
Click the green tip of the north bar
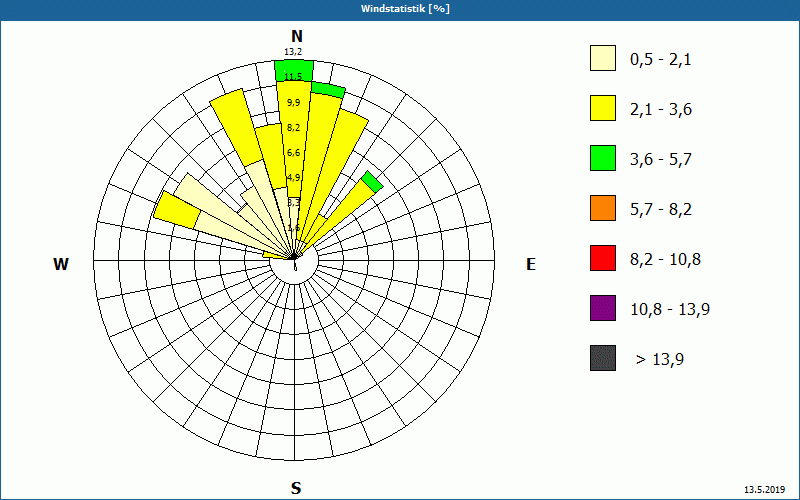pos(294,70)
